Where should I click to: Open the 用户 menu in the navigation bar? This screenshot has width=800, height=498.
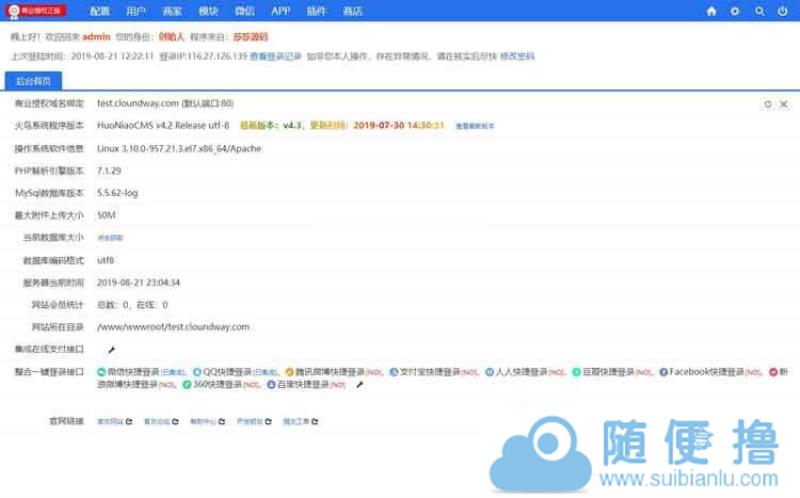click(x=136, y=11)
